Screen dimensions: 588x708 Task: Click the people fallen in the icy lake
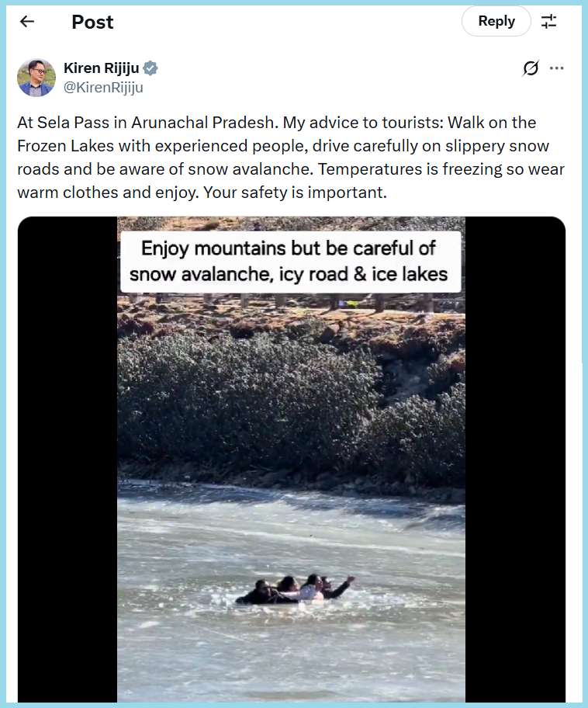295,590
